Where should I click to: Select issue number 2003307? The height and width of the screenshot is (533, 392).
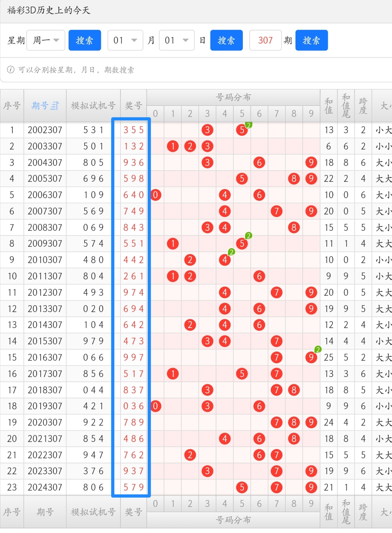[45, 146]
